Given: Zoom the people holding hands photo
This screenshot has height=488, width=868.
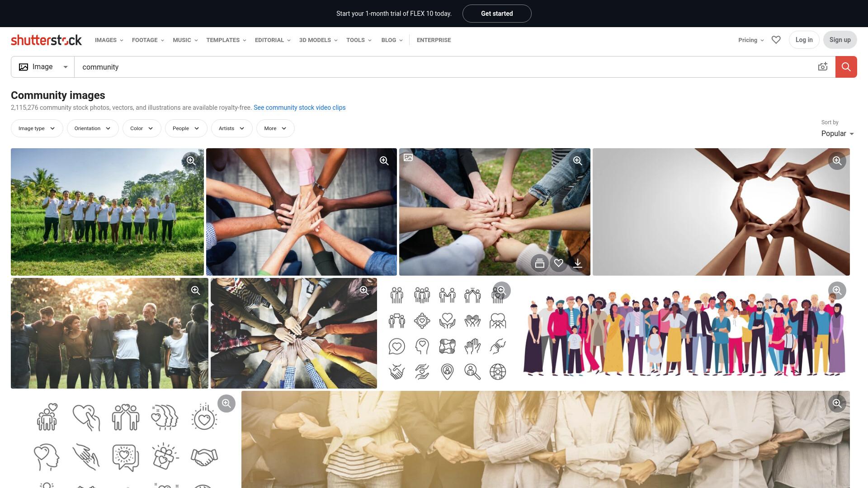Looking at the screenshot, I should 837,404.
